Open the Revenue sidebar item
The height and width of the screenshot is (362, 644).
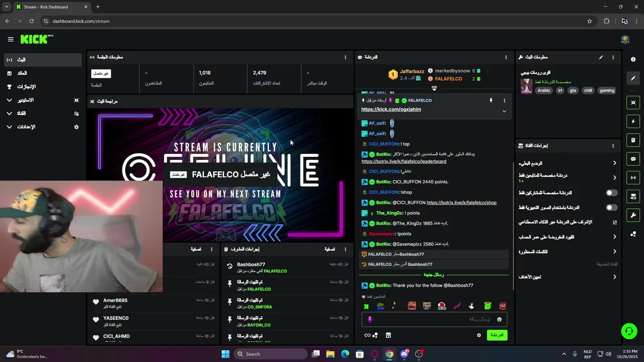42,73
